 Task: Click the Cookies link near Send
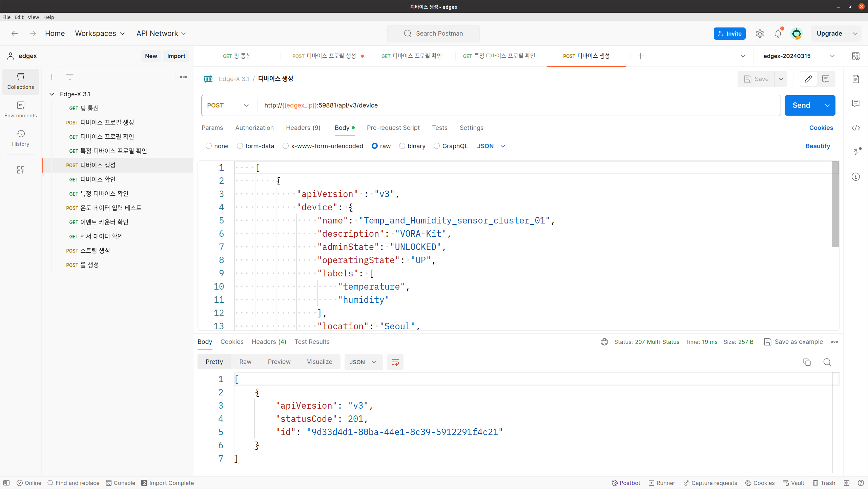tap(821, 128)
